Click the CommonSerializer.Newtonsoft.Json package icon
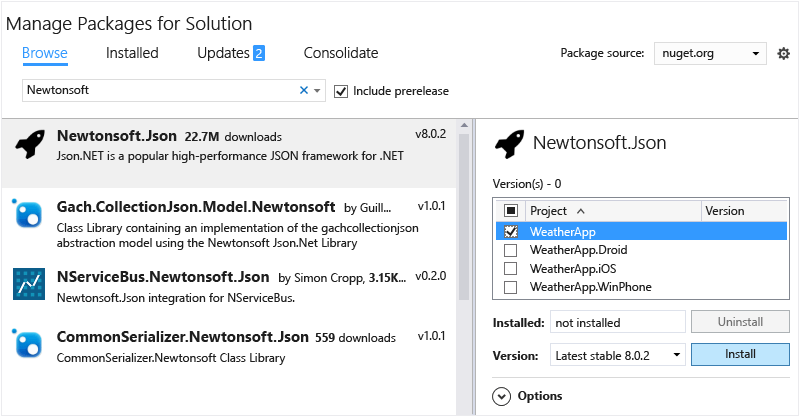800x417 pixels. [x=28, y=344]
